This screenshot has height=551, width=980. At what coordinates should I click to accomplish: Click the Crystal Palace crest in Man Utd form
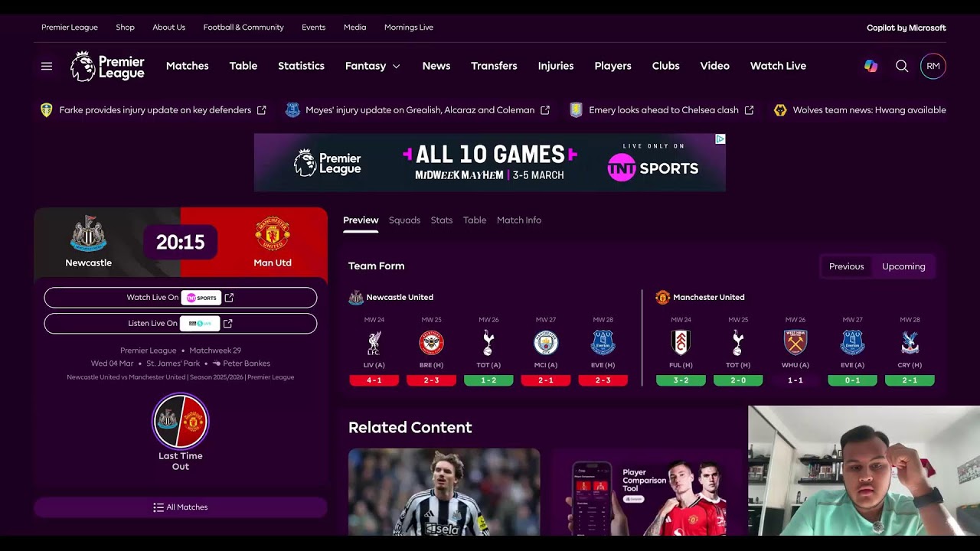click(x=910, y=343)
